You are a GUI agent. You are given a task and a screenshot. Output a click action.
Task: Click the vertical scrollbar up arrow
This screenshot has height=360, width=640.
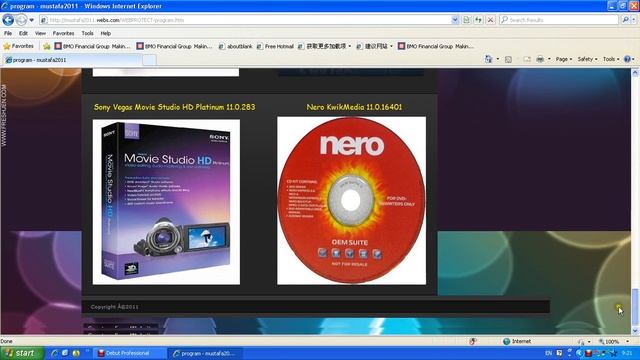tap(635, 73)
